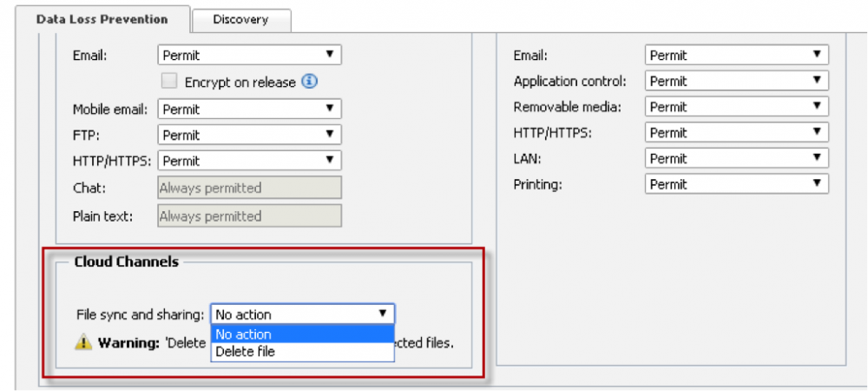The width and height of the screenshot is (868, 391).
Task: Choose No action from the dropdown list
Action: [302, 335]
